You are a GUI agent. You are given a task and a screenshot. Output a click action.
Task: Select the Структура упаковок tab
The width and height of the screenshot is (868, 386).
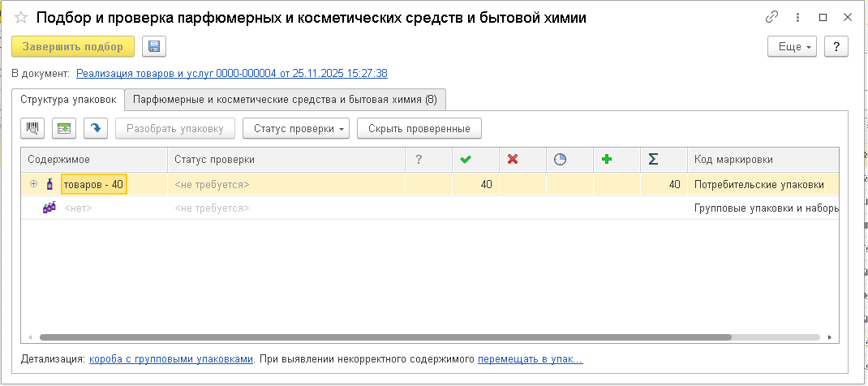68,100
